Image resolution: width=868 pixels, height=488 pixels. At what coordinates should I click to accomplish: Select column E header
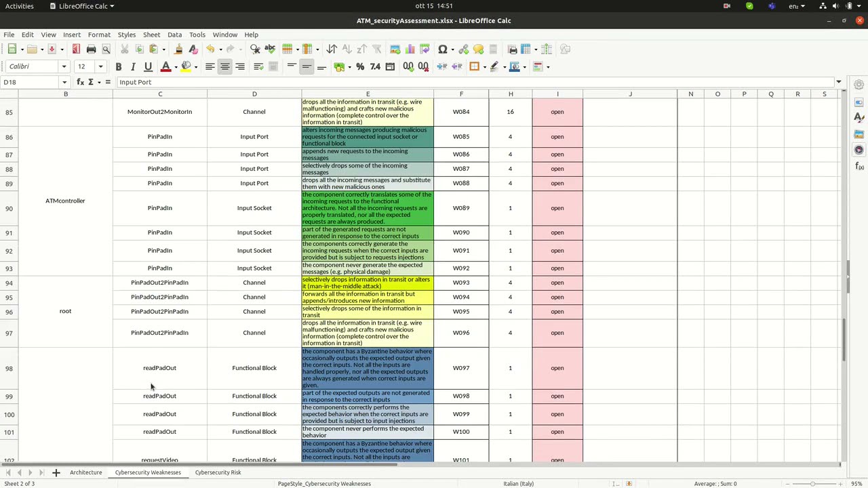368,94
